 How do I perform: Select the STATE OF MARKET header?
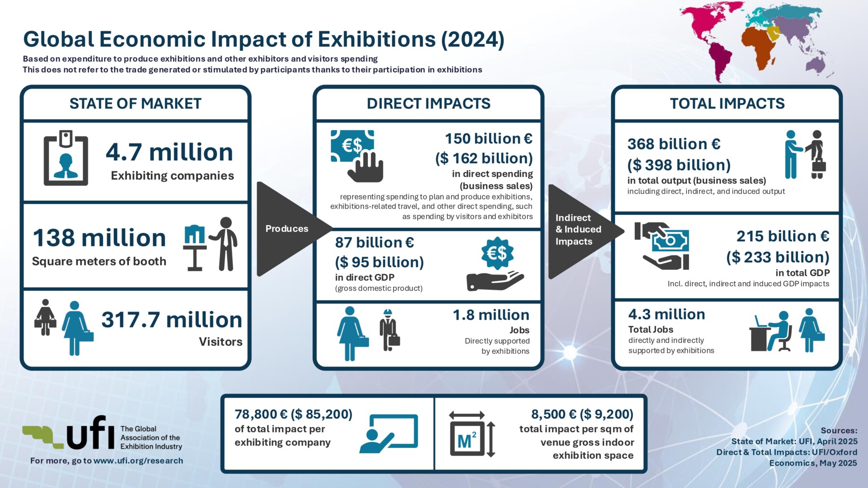(136, 104)
